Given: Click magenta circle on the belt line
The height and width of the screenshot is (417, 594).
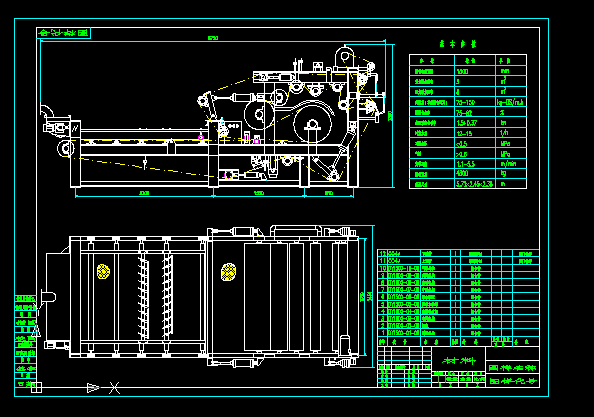Looking at the screenshot, I should 201,137.
